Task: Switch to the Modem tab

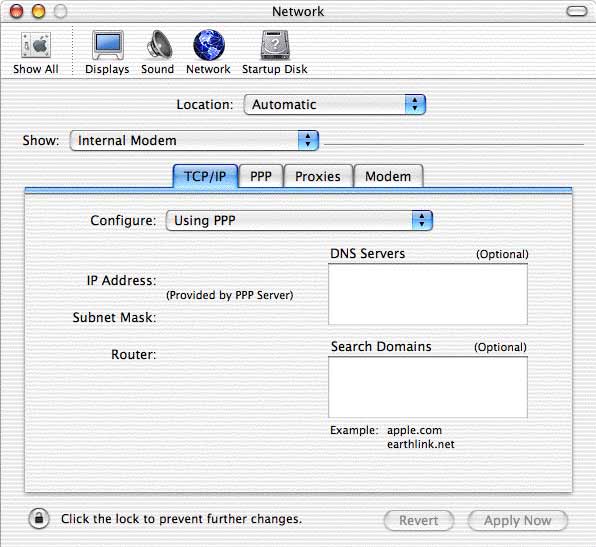Action: point(388,176)
